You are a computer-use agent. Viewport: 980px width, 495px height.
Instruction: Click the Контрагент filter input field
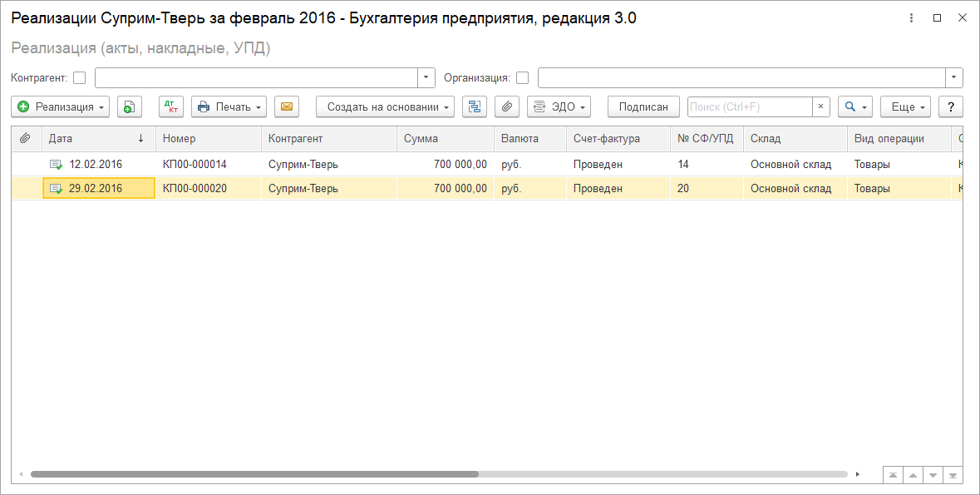pyautogui.click(x=256, y=77)
